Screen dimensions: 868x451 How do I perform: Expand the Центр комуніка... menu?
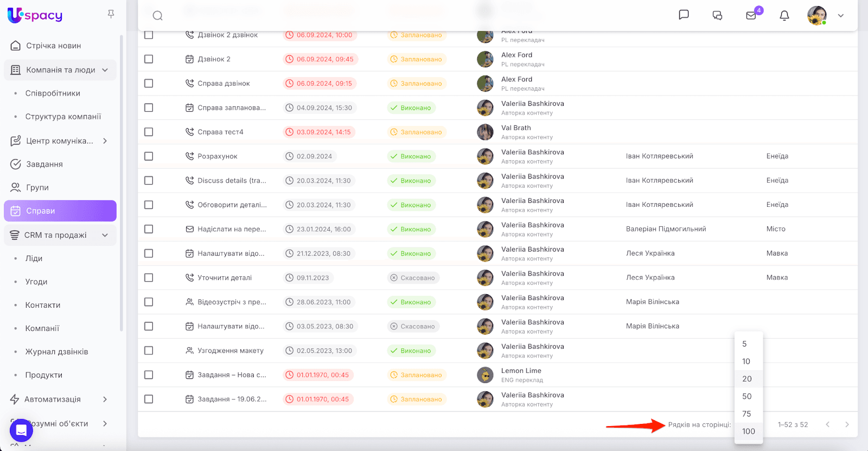point(105,141)
